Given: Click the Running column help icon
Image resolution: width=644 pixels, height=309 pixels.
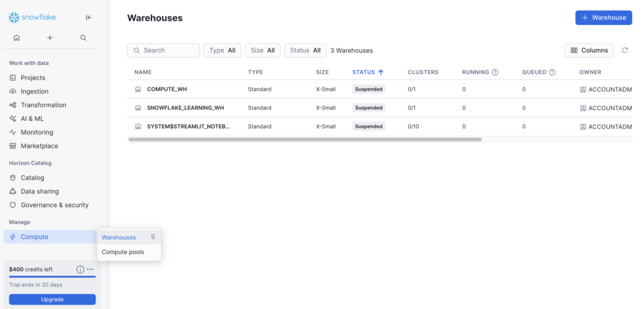Looking at the screenshot, I should (x=495, y=72).
